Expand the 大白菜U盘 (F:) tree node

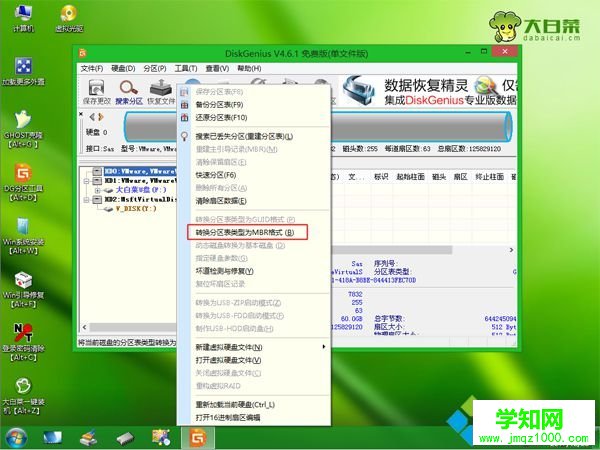point(97,190)
